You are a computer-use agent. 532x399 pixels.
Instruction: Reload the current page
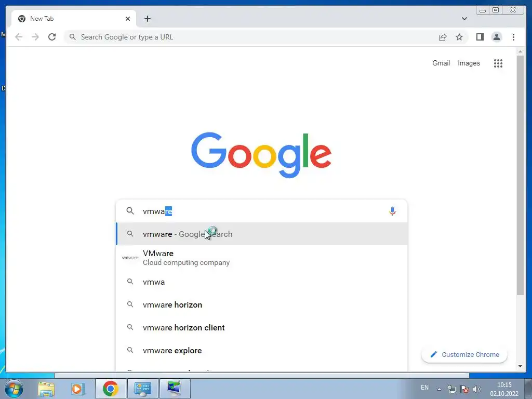52,37
